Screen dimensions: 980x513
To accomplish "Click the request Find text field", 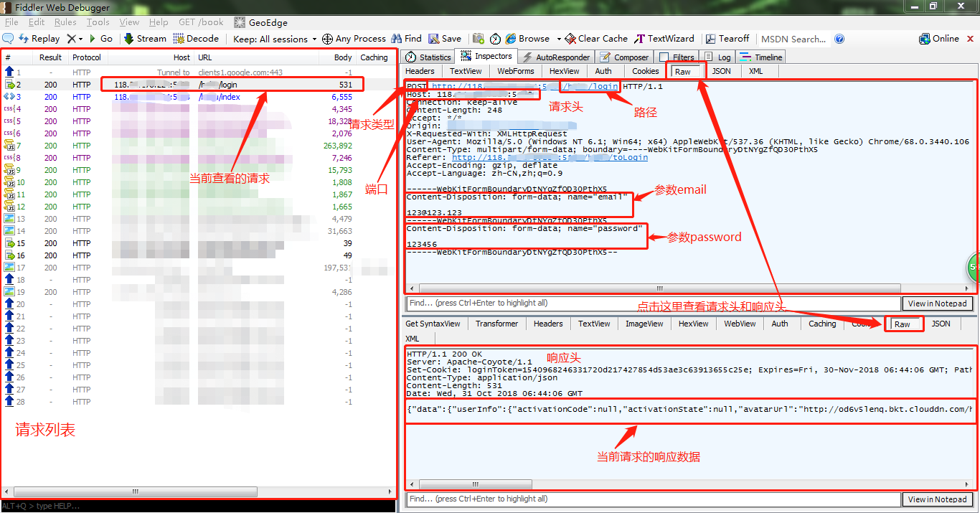I will click(653, 303).
